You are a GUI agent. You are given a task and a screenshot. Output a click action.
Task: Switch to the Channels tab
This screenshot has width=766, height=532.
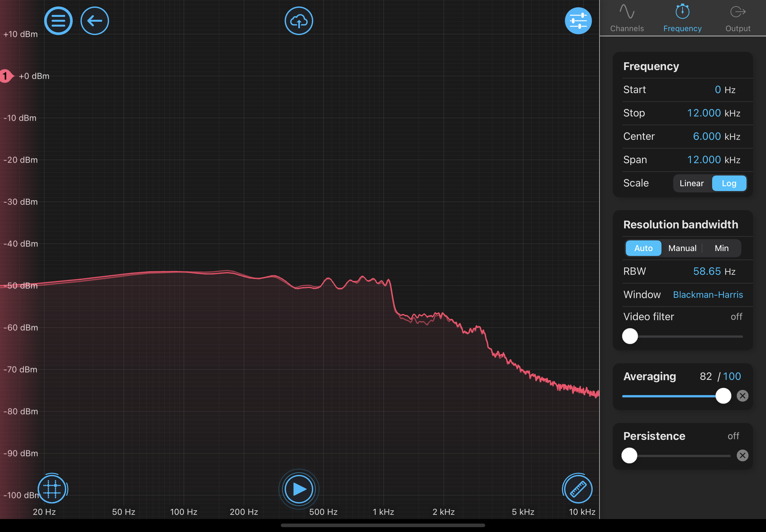pyautogui.click(x=627, y=18)
